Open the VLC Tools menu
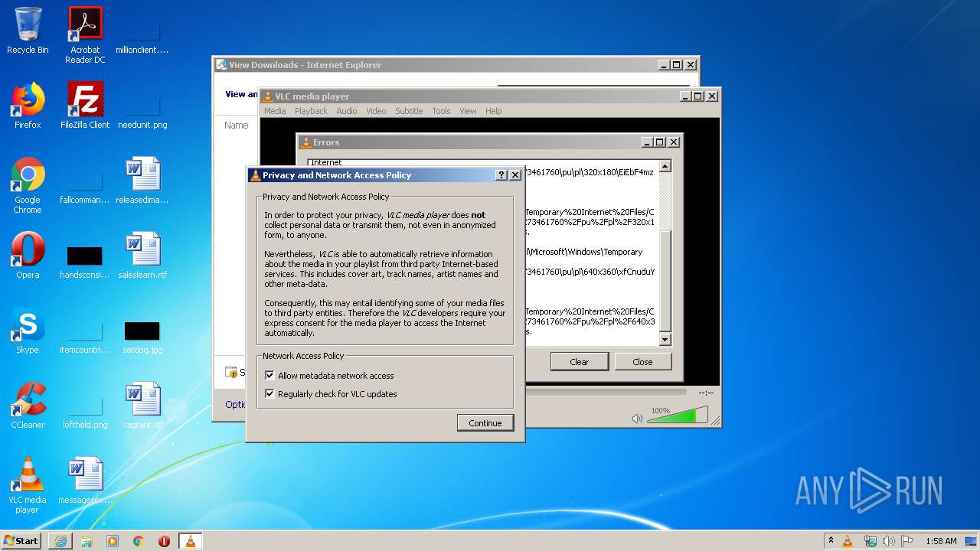Image resolution: width=980 pixels, height=551 pixels. pos(441,111)
